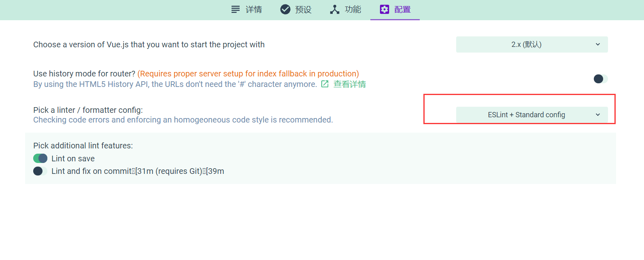Expand the linter formatter selection menu

(x=531, y=115)
